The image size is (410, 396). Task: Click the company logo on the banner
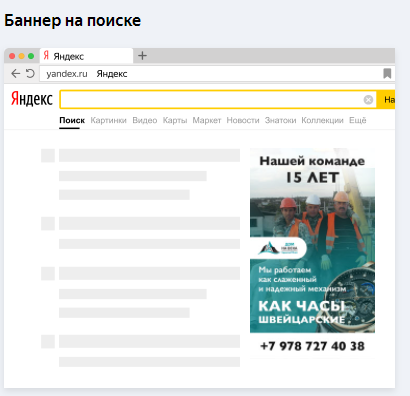[x=278, y=248]
